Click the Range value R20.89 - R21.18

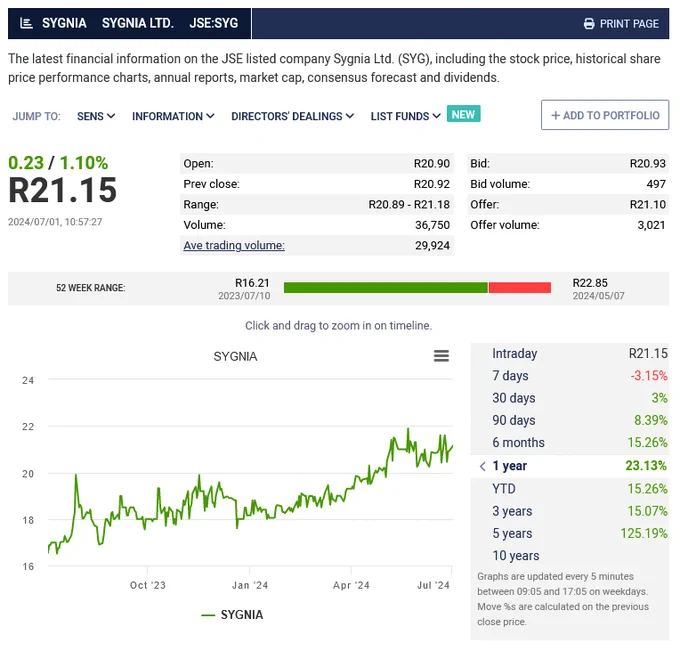pos(409,204)
